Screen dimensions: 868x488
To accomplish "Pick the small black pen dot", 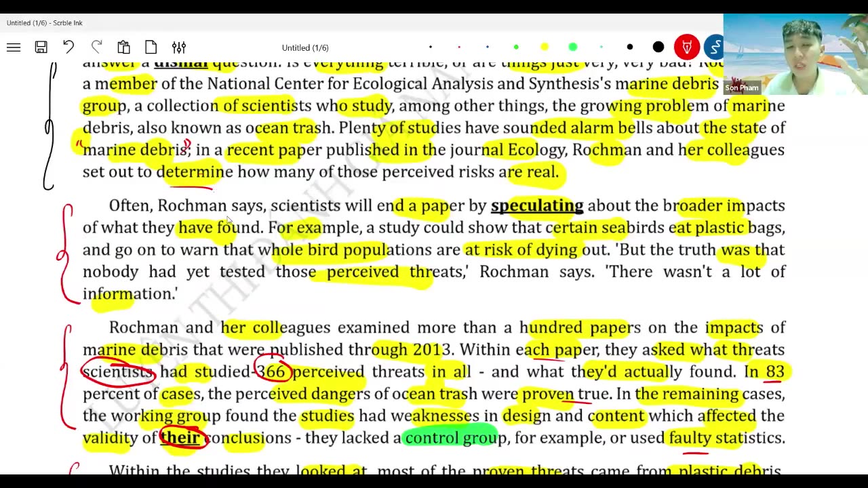I will (431, 47).
